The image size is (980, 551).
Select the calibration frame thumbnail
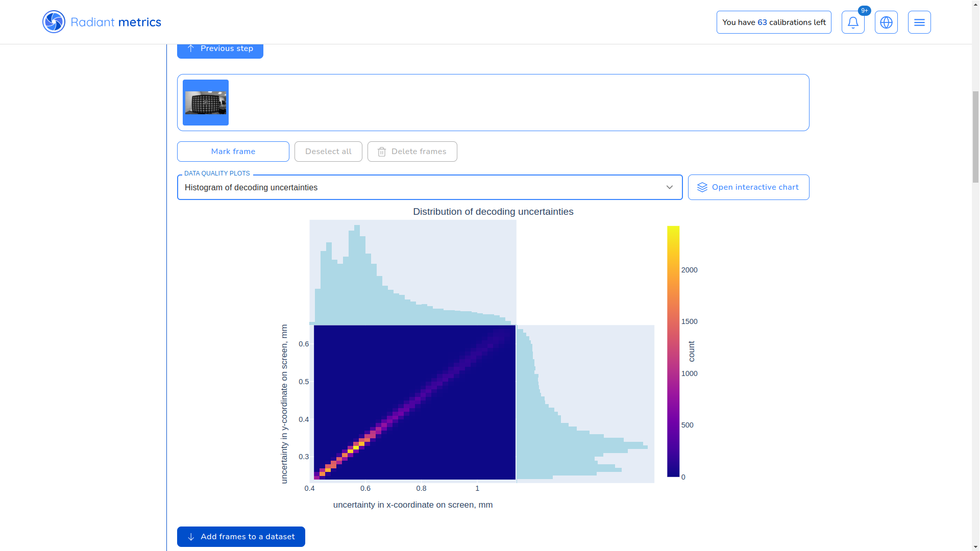[206, 103]
